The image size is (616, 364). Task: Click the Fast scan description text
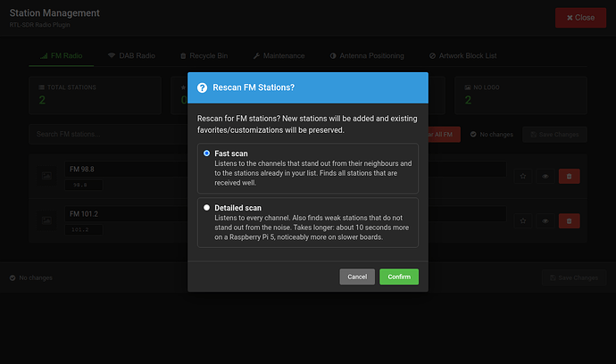pos(313,173)
